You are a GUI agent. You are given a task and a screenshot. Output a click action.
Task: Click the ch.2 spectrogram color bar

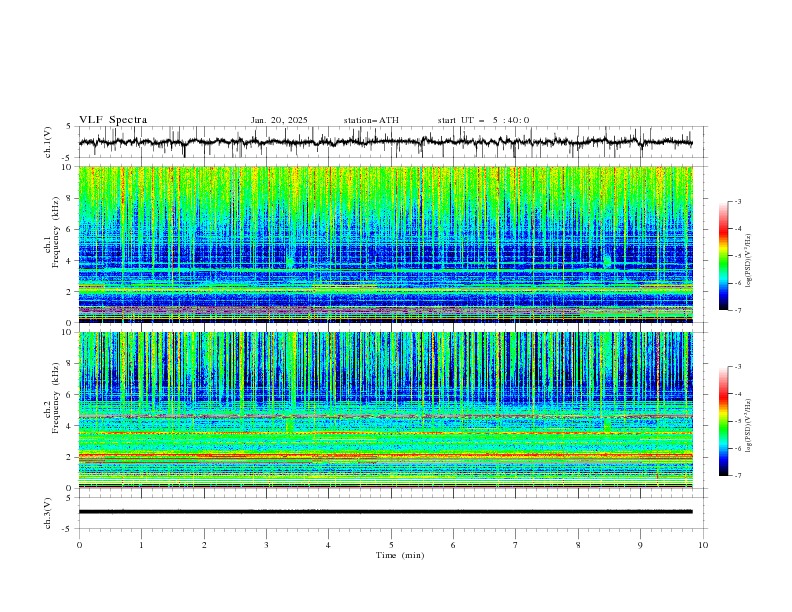click(x=723, y=421)
